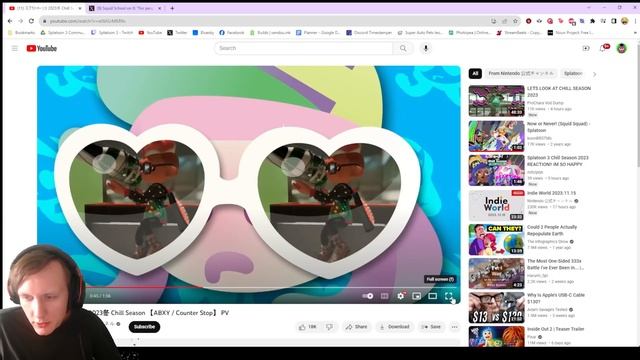This screenshot has height=360, width=640.
Task: Open the Chrome three-dot menu
Action: [x=635, y=21]
